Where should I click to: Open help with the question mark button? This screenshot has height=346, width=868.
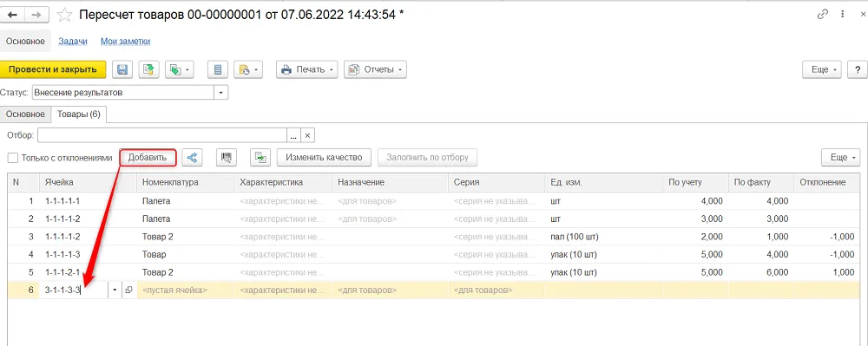(x=857, y=69)
